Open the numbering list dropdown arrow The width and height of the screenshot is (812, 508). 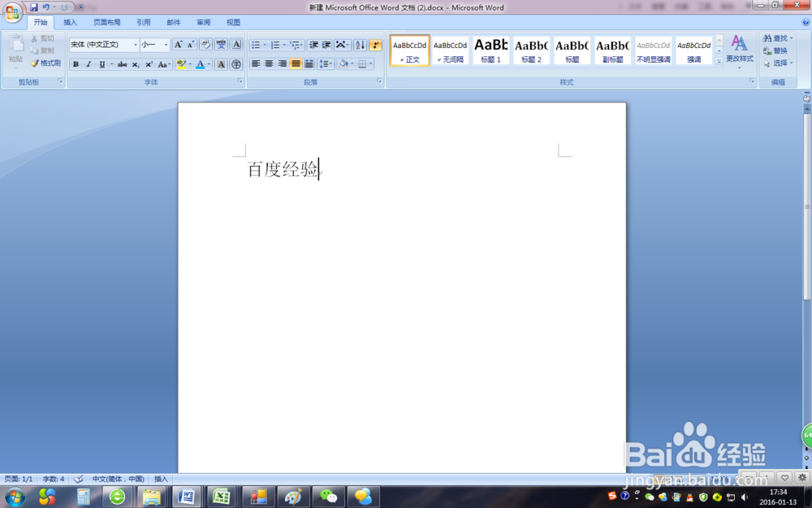point(284,45)
